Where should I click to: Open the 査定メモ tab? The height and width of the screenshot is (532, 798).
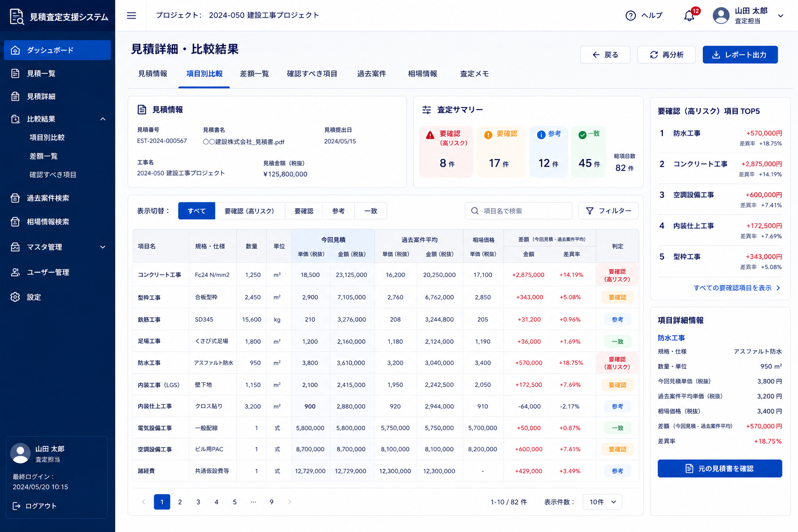click(474, 74)
